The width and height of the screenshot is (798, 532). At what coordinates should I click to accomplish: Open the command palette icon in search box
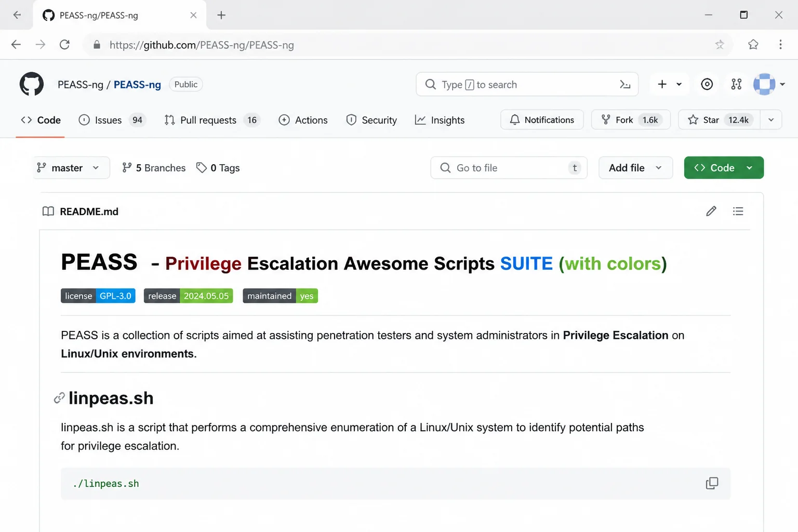click(625, 84)
